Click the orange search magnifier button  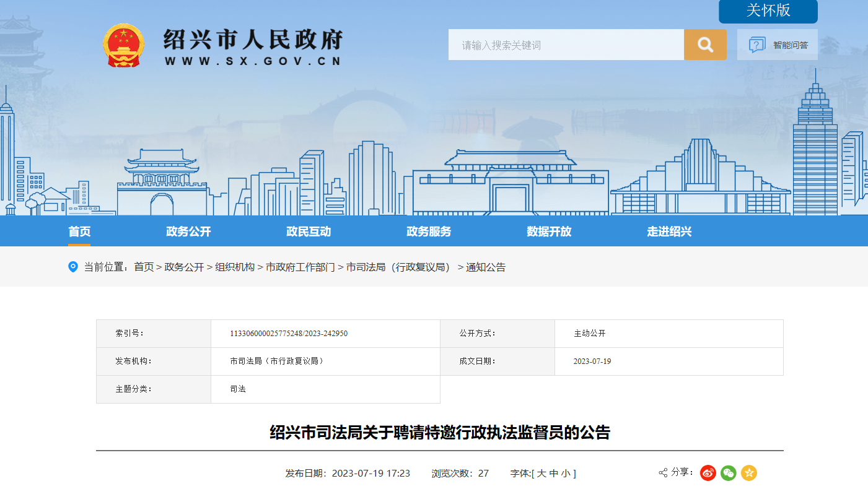(x=705, y=45)
